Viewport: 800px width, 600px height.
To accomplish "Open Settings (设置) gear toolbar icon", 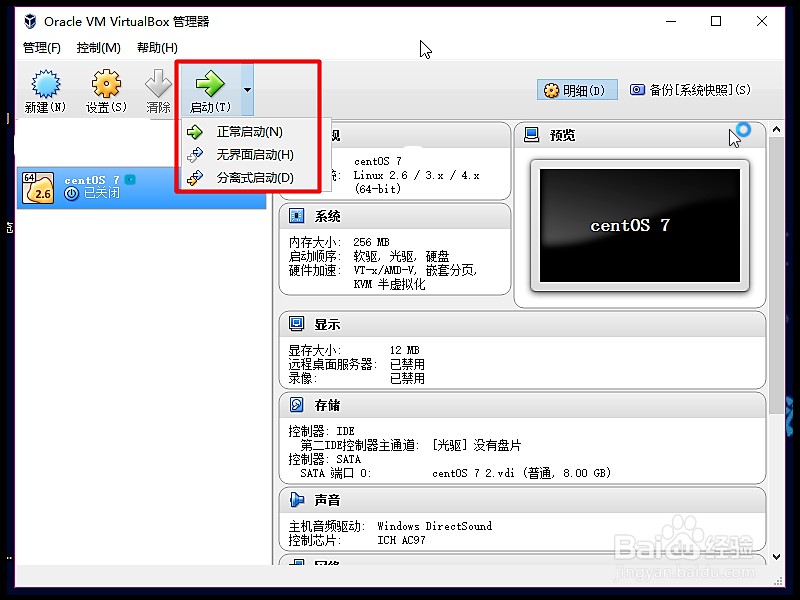I will pyautogui.click(x=106, y=83).
